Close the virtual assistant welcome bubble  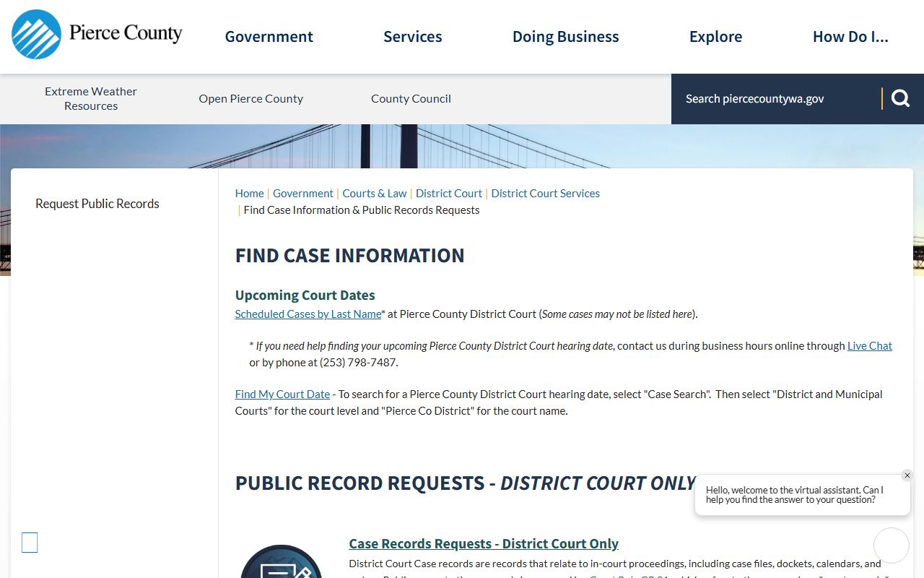(907, 475)
